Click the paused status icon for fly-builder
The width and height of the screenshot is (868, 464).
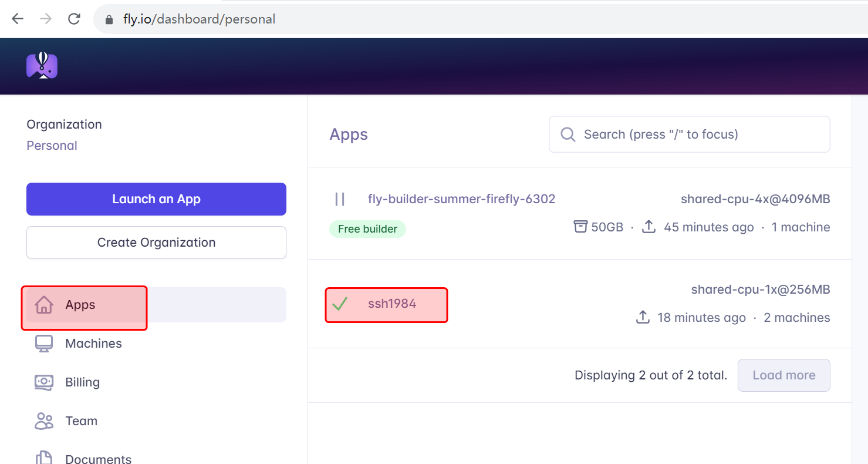pyautogui.click(x=340, y=199)
